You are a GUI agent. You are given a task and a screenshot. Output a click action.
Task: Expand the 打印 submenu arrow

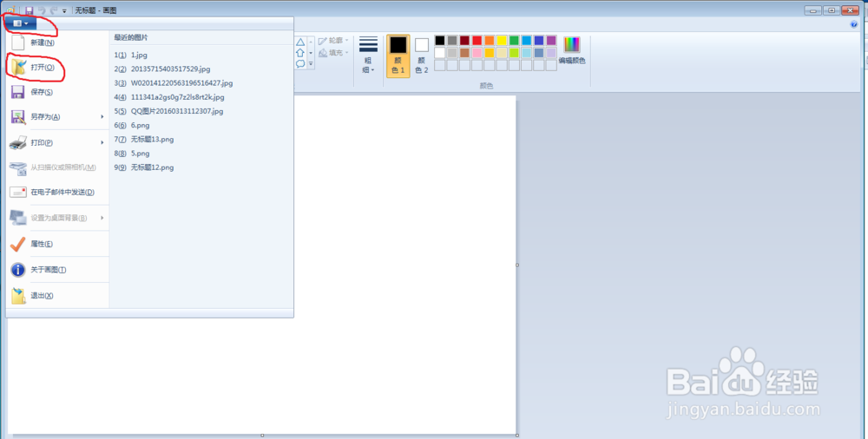[x=102, y=142]
